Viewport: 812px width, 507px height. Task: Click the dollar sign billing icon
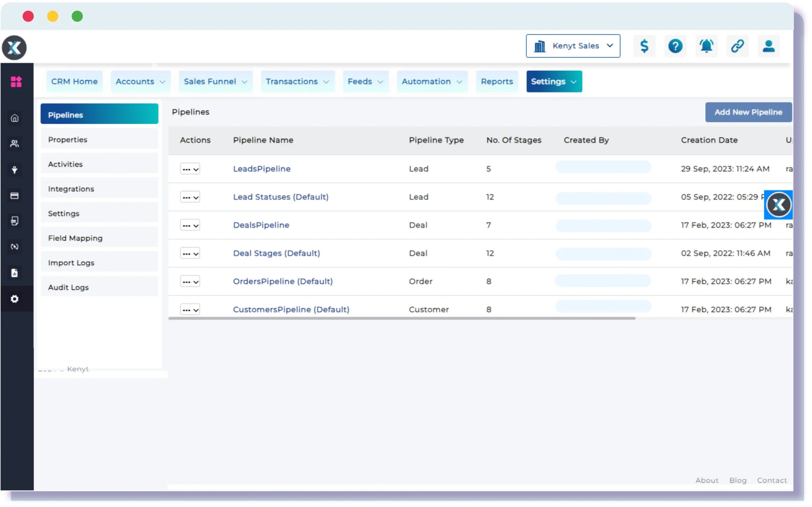(644, 45)
